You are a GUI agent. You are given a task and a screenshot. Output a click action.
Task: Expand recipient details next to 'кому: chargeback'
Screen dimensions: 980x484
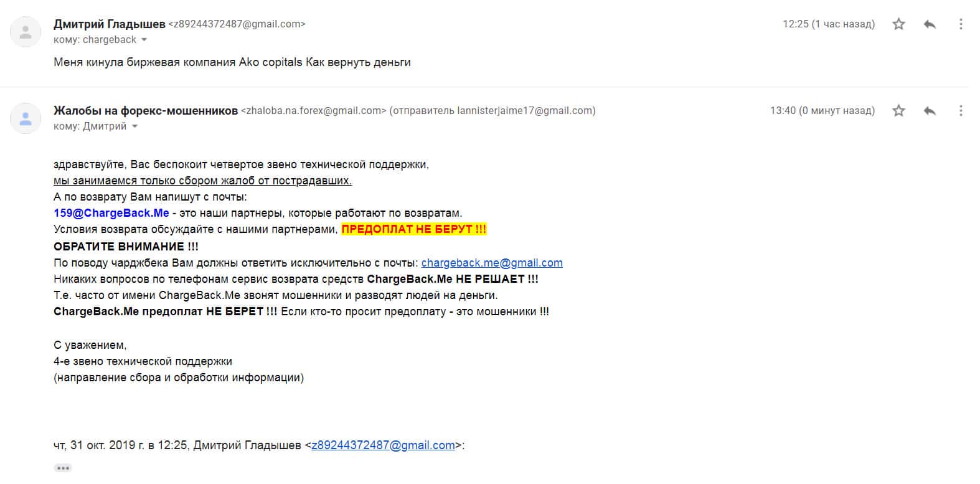(x=144, y=40)
